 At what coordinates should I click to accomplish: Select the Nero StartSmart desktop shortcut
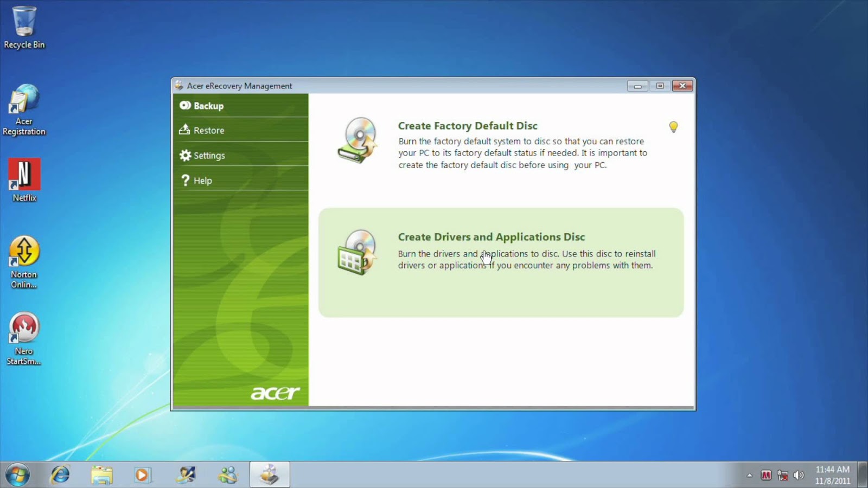24,339
